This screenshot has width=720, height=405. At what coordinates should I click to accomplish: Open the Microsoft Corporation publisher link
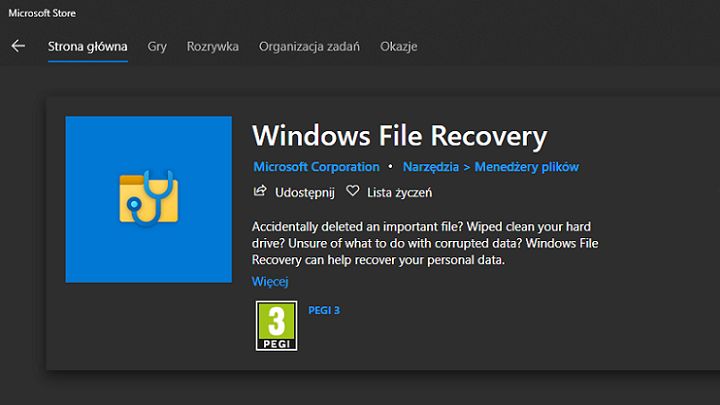pyautogui.click(x=316, y=167)
